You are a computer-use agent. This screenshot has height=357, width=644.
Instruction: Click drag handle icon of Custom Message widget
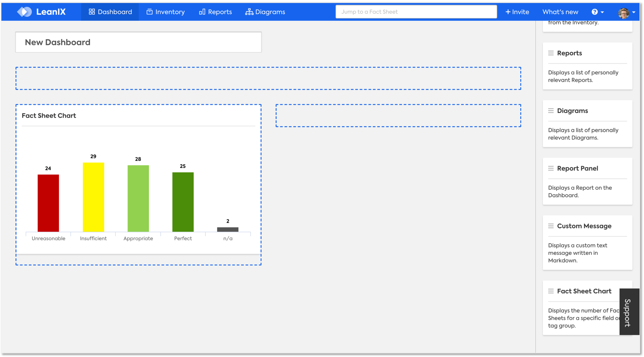pyautogui.click(x=551, y=226)
